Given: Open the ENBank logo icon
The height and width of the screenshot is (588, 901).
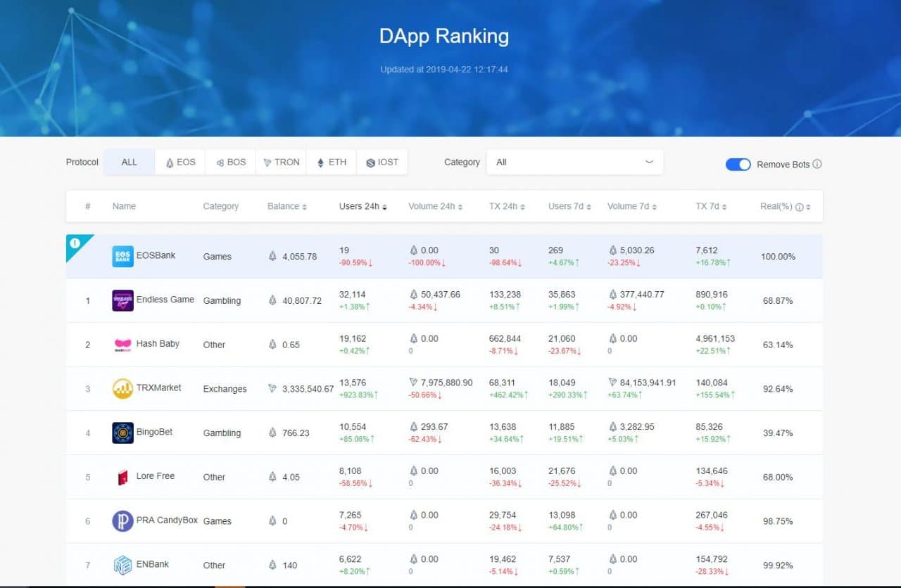Looking at the screenshot, I should pyautogui.click(x=122, y=565).
